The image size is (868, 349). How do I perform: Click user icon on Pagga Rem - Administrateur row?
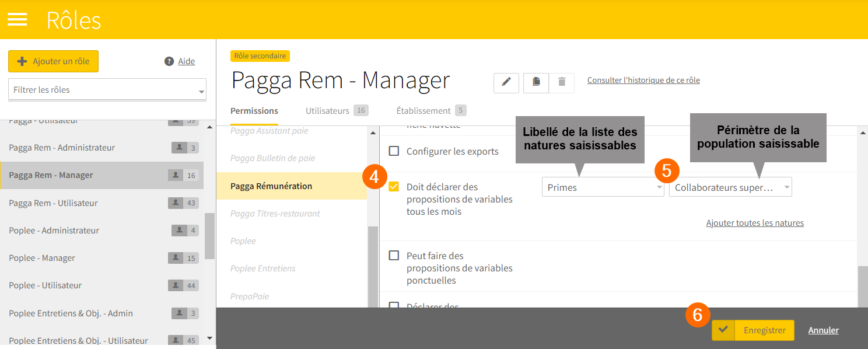(178, 148)
